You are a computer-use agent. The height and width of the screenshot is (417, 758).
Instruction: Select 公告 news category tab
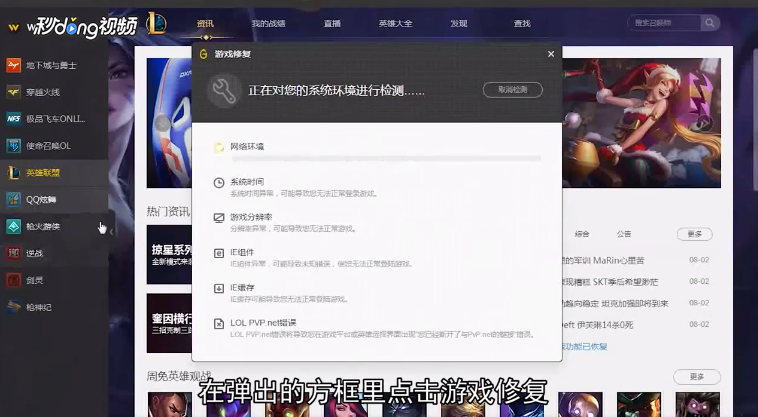point(624,234)
